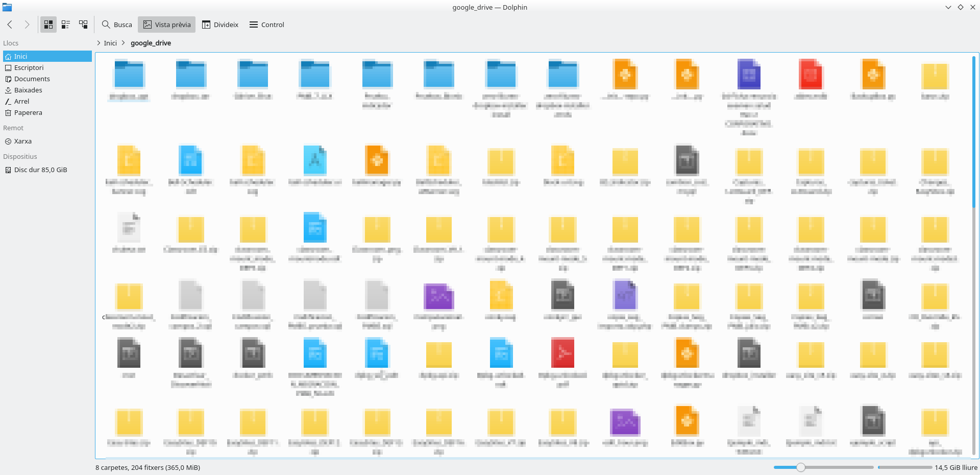Toggle Vista prèvia preview mode
This screenshot has height=475, width=980.
(167, 25)
